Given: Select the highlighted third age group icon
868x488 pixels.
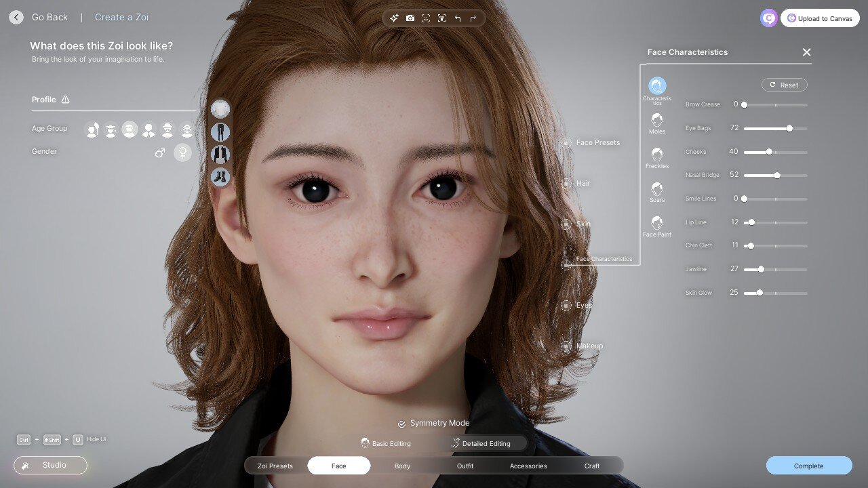Looking at the screenshot, I should [x=130, y=129].
